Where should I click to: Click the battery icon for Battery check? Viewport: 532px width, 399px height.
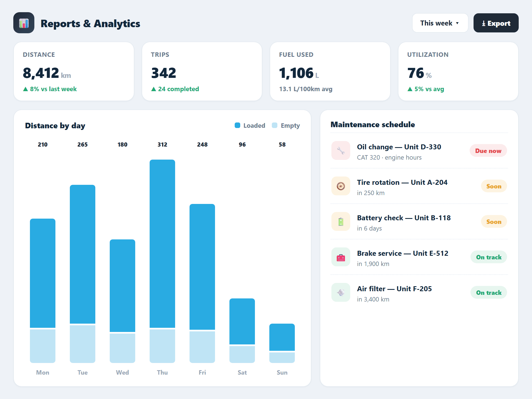(x=341, y=222)
